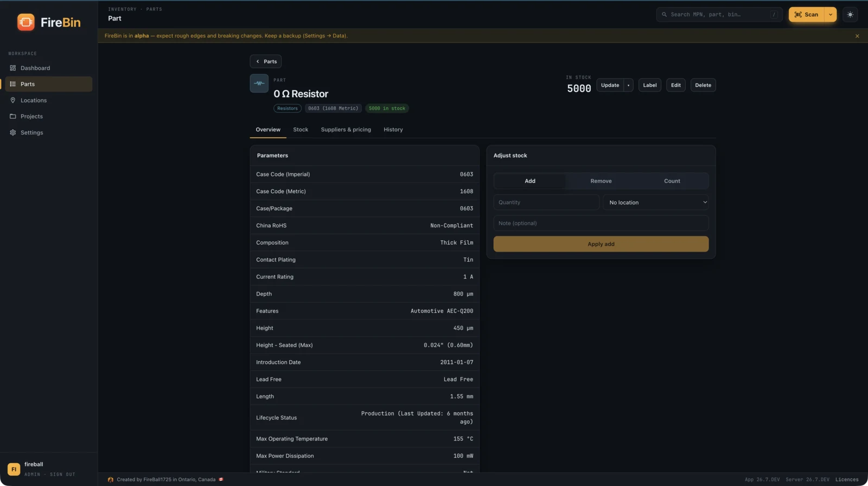Click the Update button
868x486 pixels.
click(610, 85)
